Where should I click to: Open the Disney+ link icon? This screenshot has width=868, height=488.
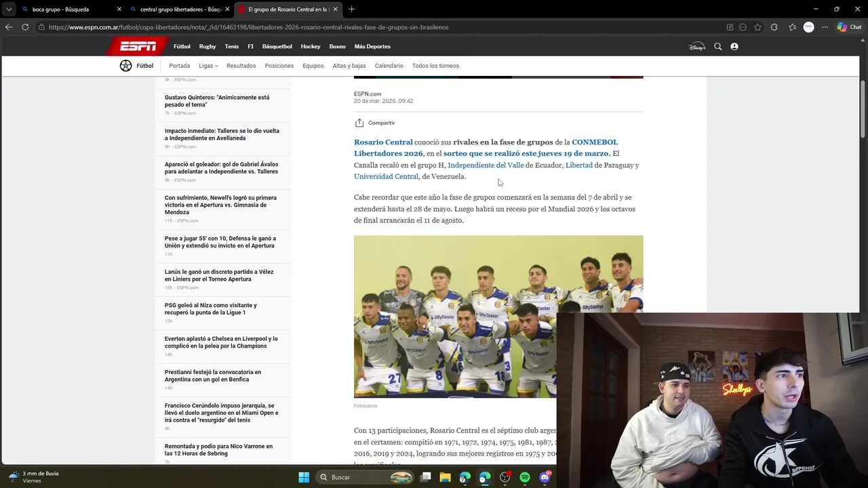696,47
